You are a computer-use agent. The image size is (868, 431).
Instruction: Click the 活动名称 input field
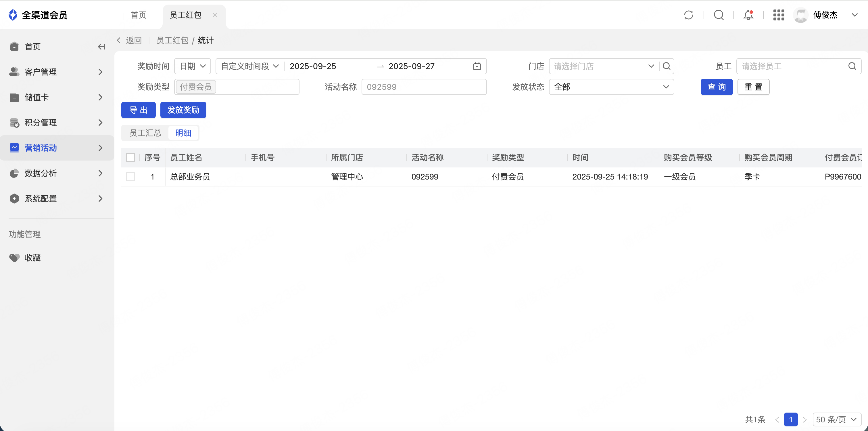[424, 87]
